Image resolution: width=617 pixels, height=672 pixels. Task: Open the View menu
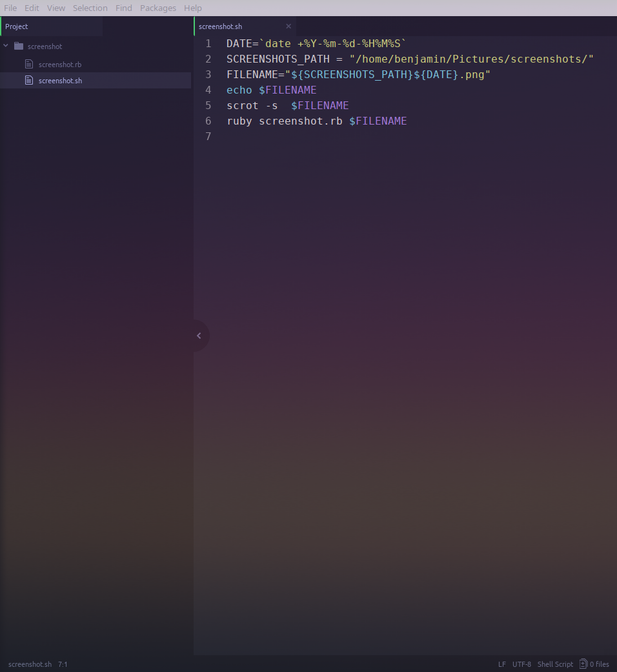tap(56, 8)
